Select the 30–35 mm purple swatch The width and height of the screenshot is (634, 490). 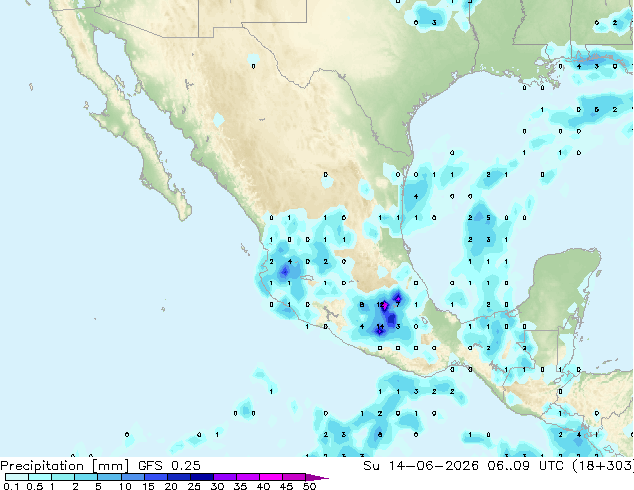point(224,477)
